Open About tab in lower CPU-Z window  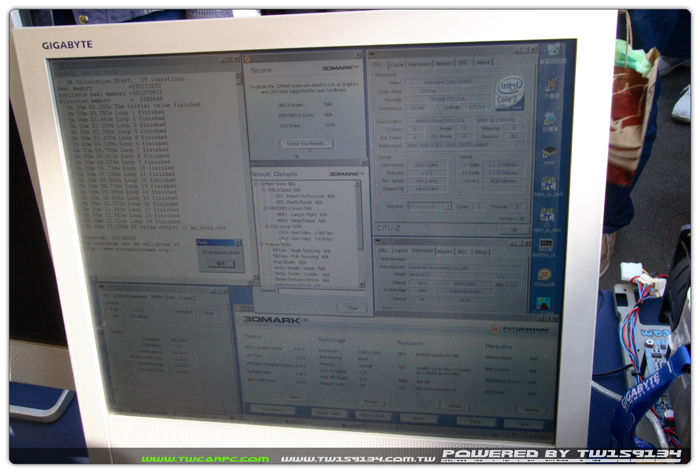(x=481, y=251)
